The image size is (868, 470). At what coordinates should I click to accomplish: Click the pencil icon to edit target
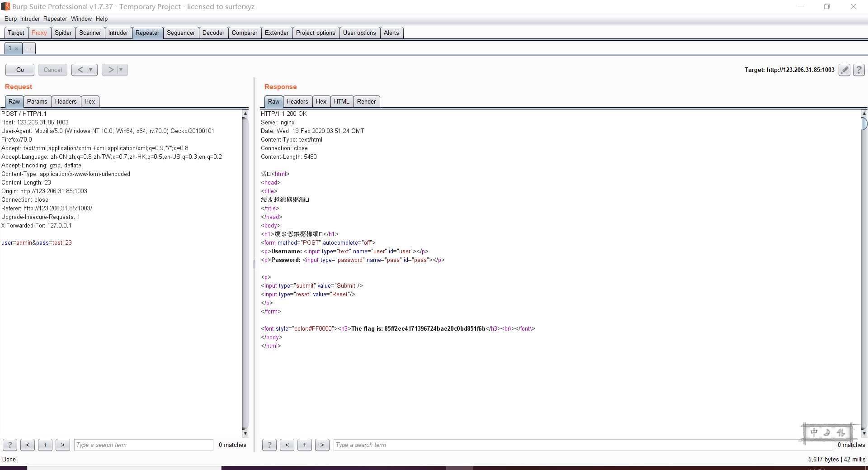(x=844, y=70)
